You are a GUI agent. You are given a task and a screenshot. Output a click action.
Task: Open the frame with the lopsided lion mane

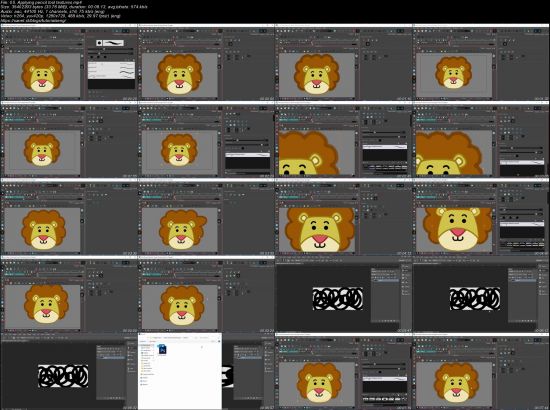coord(206,217)
